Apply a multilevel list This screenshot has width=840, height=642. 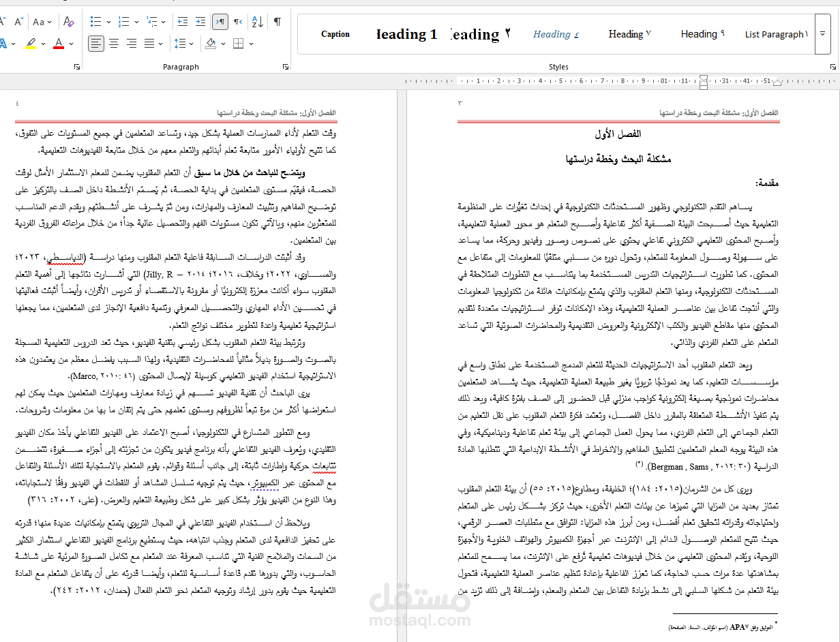click(x=151, y=22)
